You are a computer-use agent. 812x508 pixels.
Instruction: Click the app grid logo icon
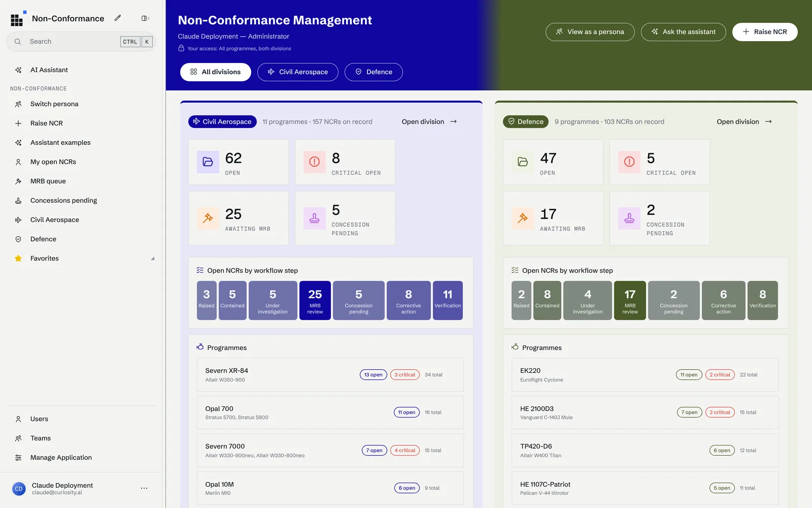pyautogui.click(x=18, y=19)
